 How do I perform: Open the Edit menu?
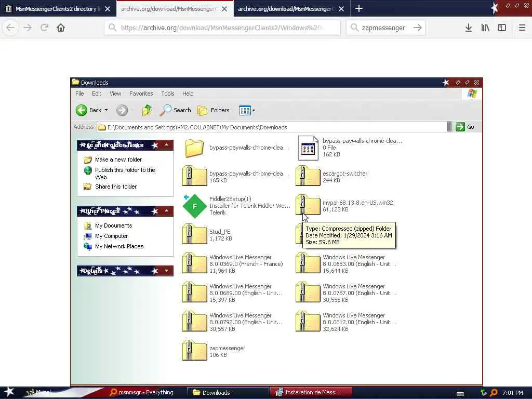97,94
